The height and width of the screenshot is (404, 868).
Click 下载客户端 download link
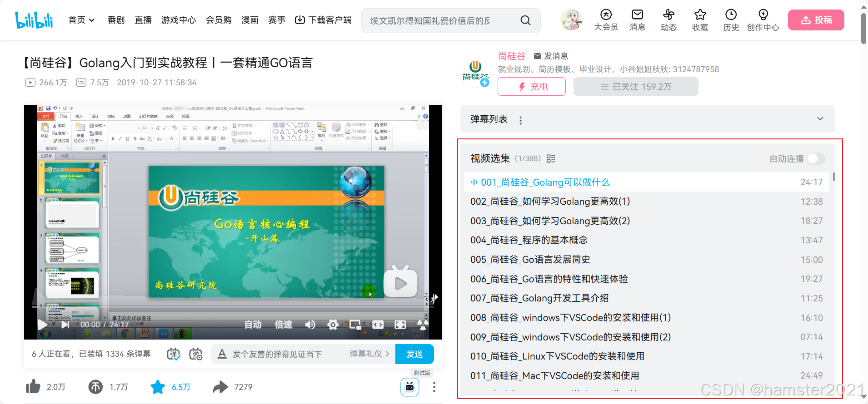(323, 20)
